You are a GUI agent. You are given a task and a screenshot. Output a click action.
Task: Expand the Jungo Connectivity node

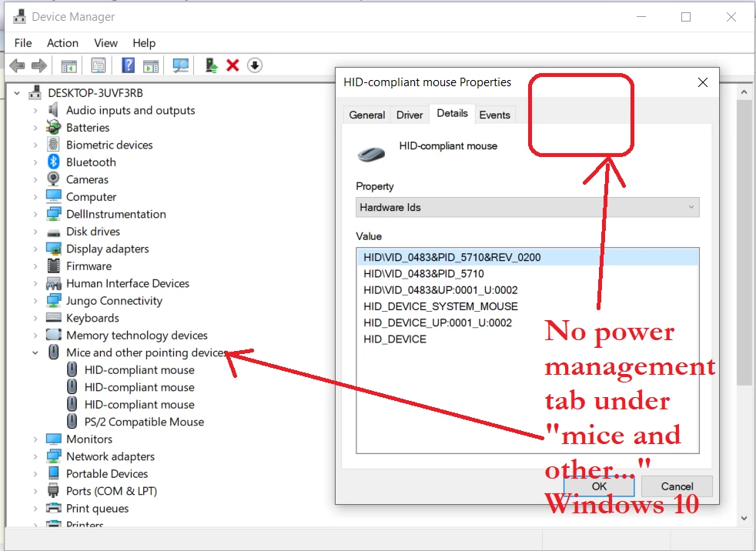pyautogui.click(x=35, y=301)
